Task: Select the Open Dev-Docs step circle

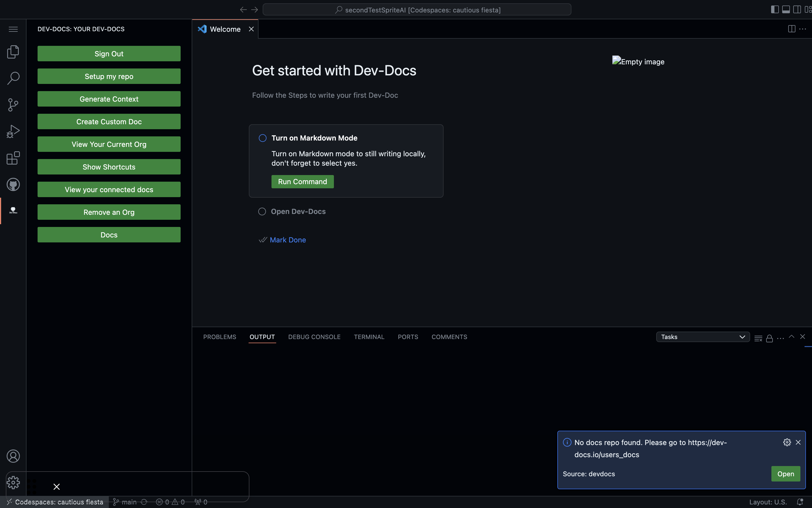Action: [x=262, y=211]
